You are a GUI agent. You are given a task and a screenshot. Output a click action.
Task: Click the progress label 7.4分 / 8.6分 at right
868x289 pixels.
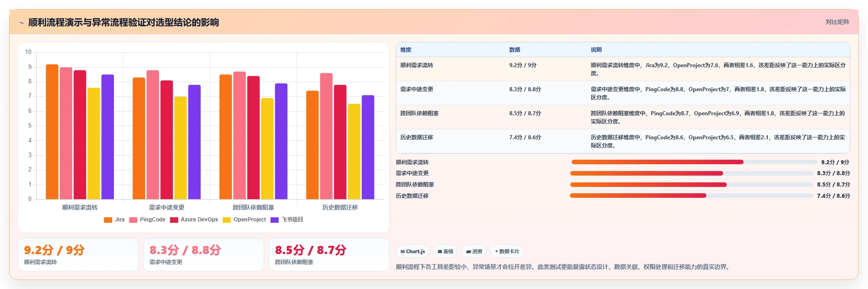[833, 196]
